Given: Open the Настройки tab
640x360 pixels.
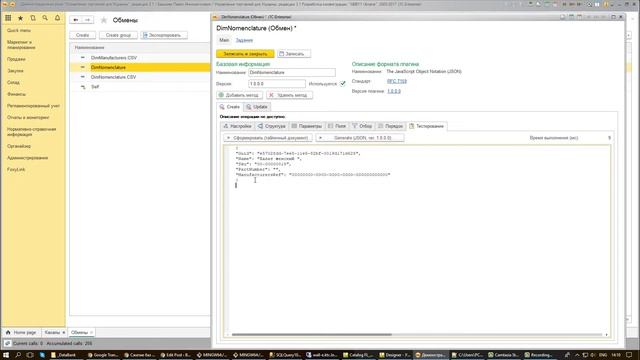Looking at the screenshot, I should point(237,126).
